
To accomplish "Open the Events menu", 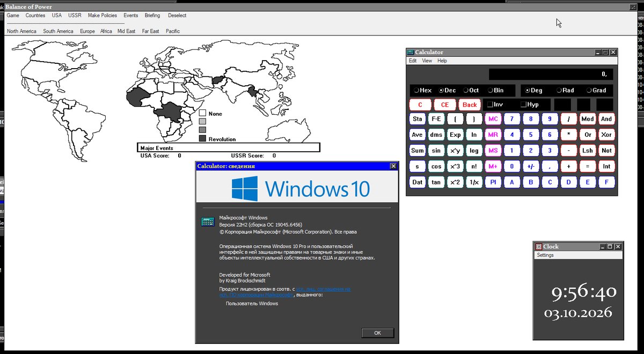I will coord(131,16).
